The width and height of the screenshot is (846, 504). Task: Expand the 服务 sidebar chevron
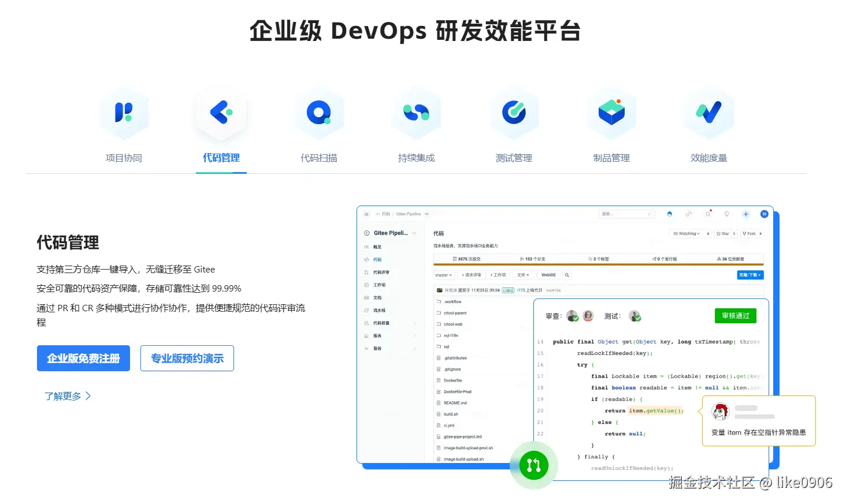coord(415,349)
